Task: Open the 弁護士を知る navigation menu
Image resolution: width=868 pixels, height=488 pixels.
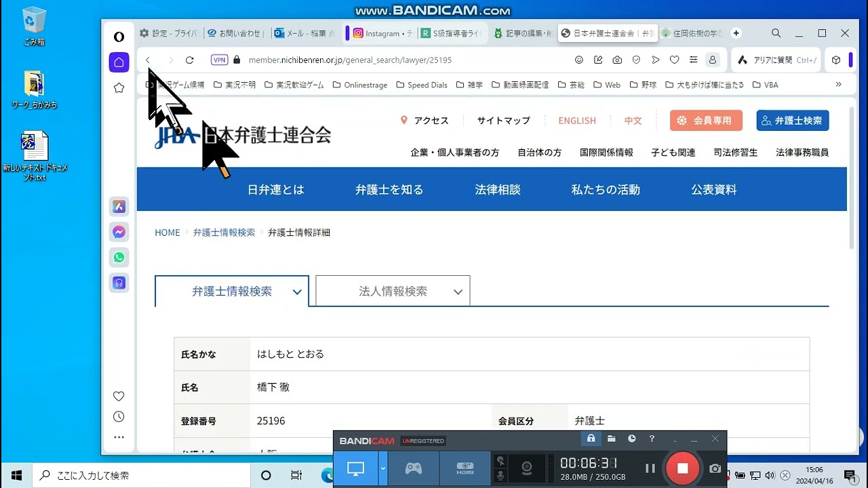Action: pos(389,189)
